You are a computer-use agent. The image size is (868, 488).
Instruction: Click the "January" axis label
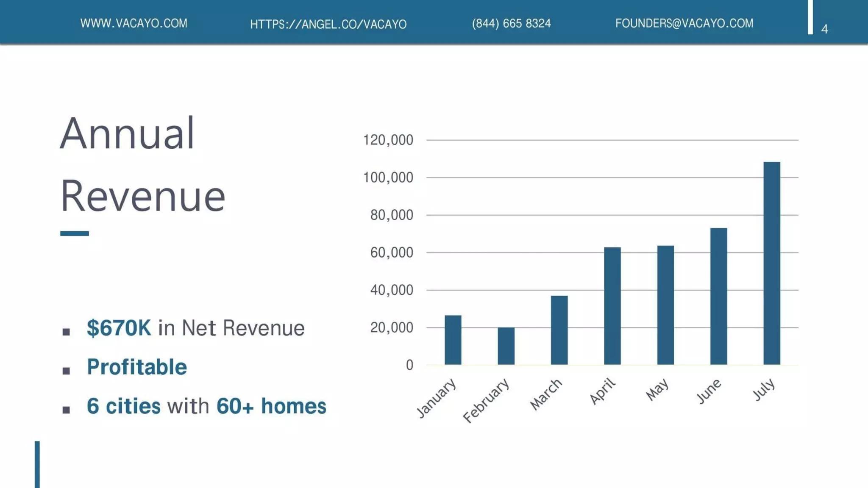click(436, 397)
